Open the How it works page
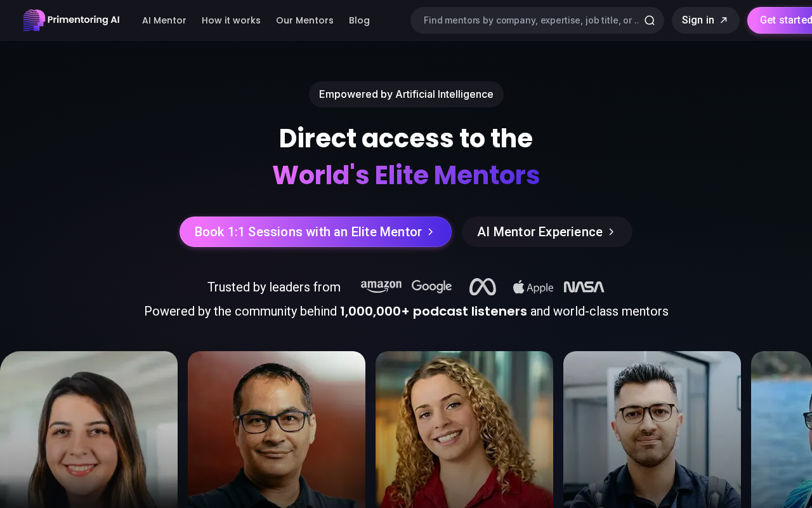 tap(231, 20)
